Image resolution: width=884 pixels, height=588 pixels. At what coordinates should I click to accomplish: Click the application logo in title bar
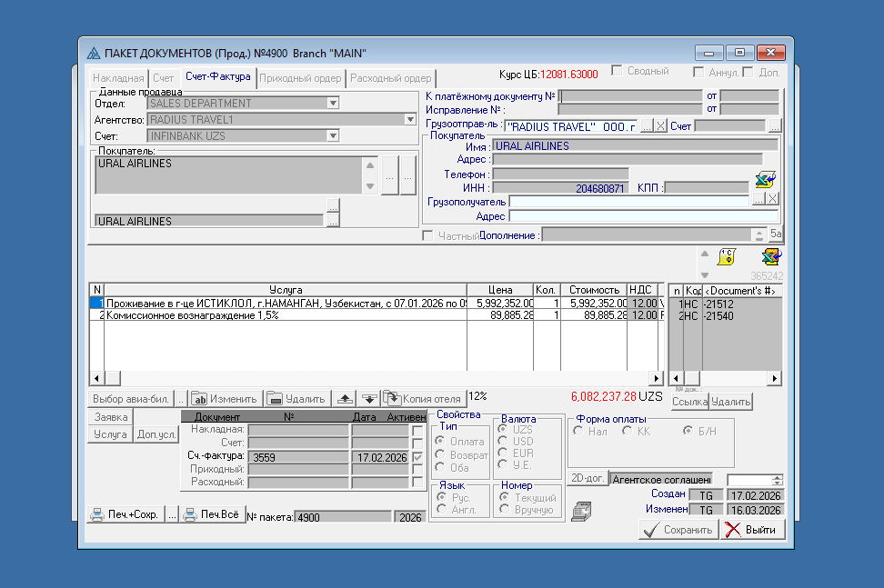tap(94, 54)
